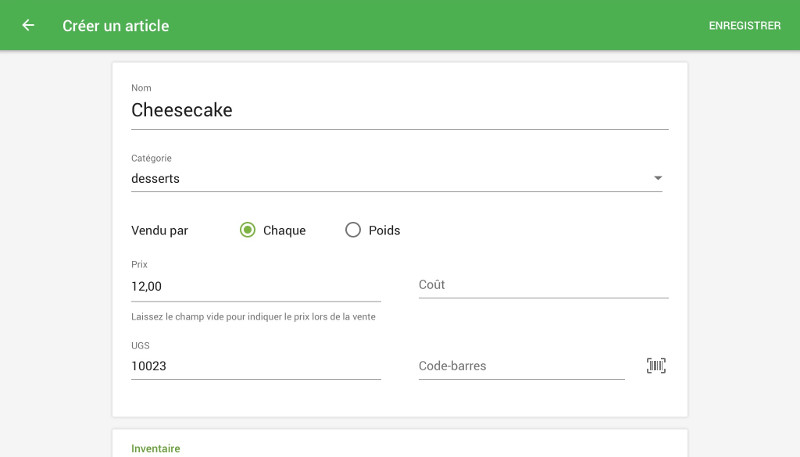Click the small "UGS" field label
This screenshot has width=800, height=457.
pos(140,345)
